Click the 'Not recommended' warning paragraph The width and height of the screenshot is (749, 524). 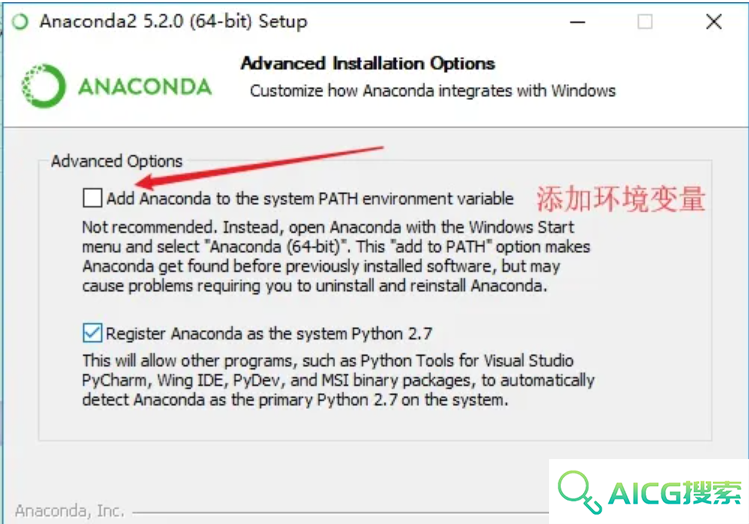click(x=336, y=256)
